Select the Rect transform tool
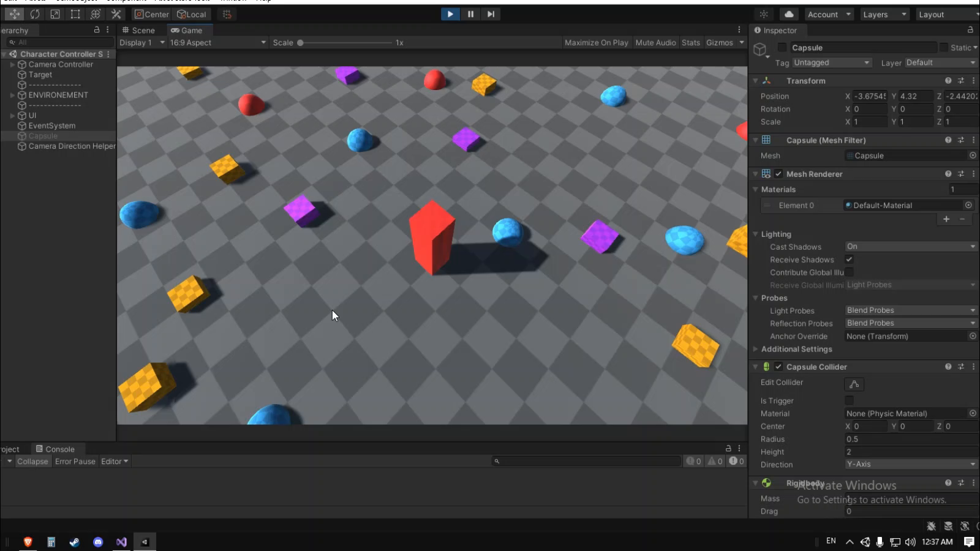The image size is (980, 551). [x=75, y=14]
